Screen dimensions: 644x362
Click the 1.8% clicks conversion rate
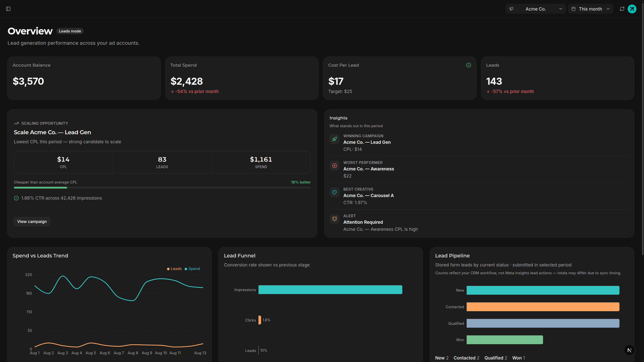pyautogui.click(x=266, y=320)
